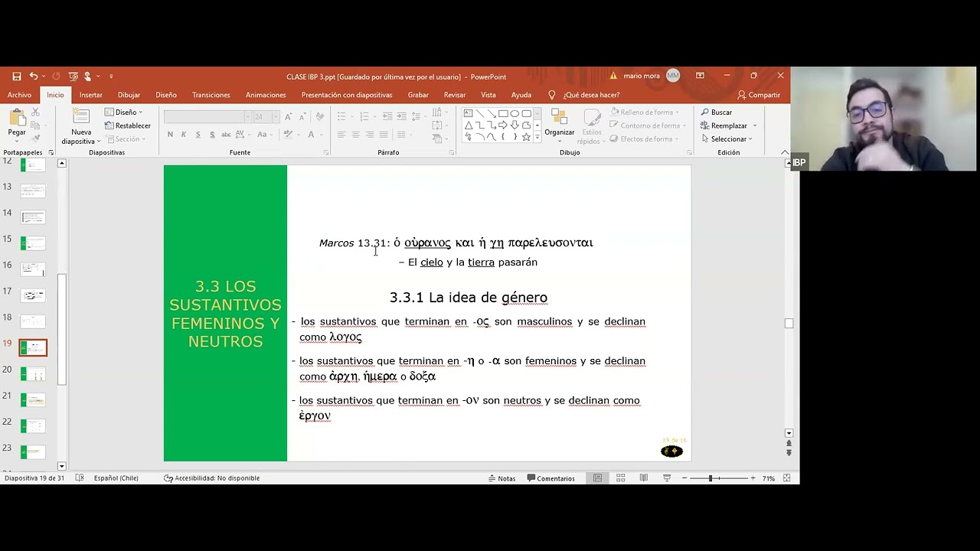
Task: Open ribbon display options icon
Action: pos(700,76)
